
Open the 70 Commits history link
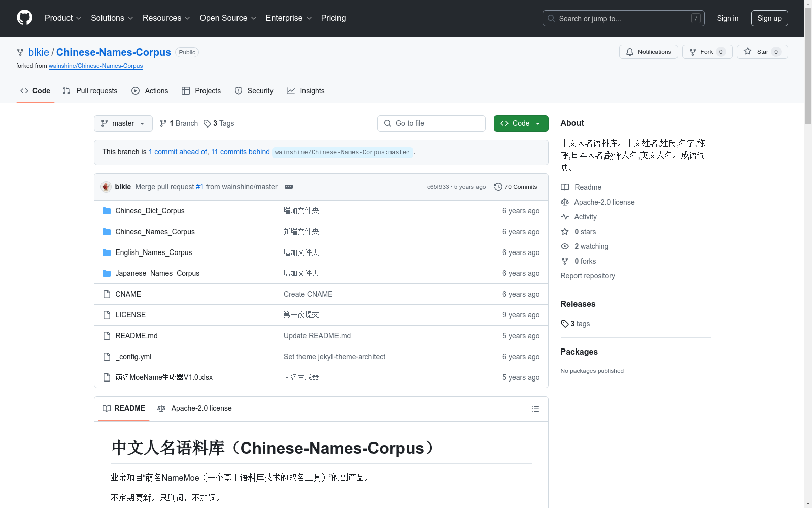point(516,187)
